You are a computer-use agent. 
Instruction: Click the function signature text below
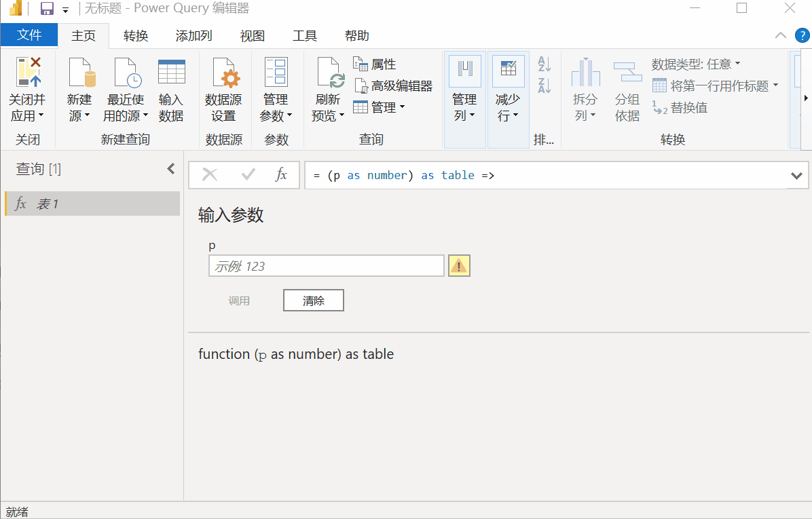[296, 354]
